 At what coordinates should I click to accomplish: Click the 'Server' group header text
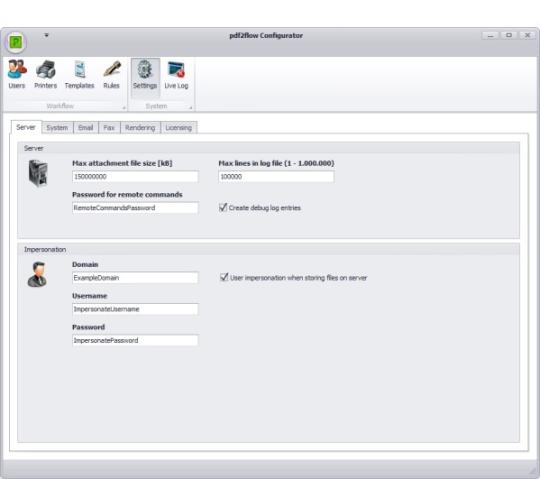[x=34, y=148]
